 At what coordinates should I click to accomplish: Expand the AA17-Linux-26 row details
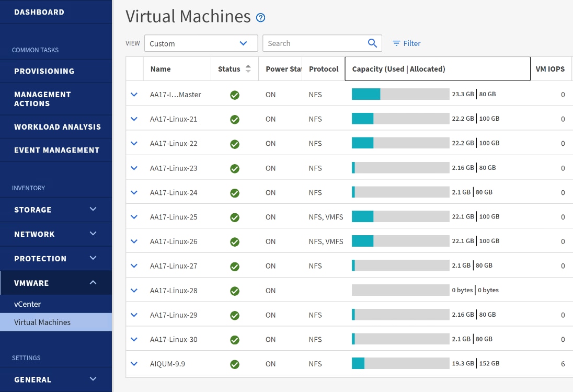134,241
